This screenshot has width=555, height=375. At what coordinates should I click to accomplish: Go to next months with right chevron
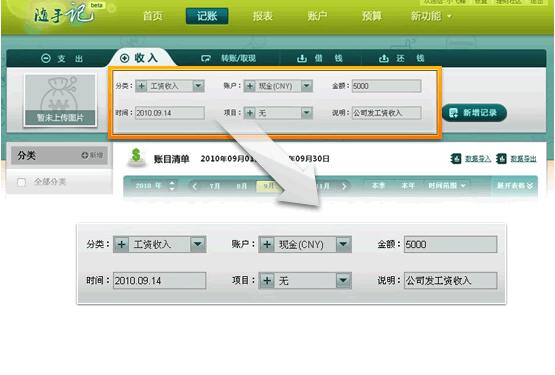tap(344, 186)
